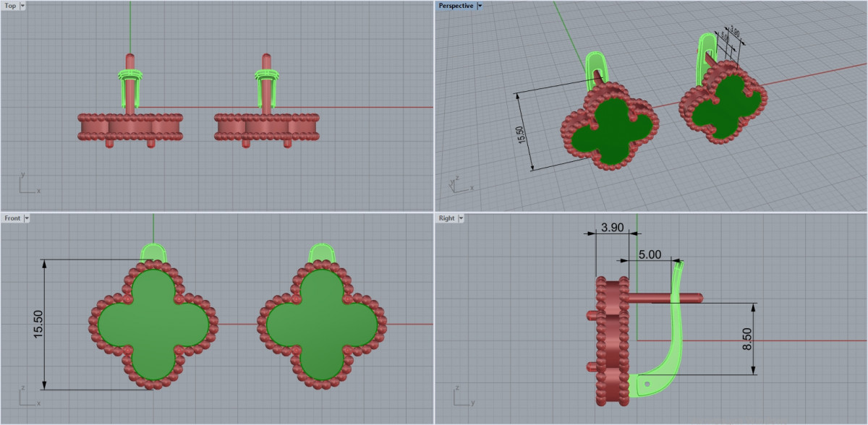
Task: Expand the Front viewport dropdown arrow
Action: click(27, 218)
